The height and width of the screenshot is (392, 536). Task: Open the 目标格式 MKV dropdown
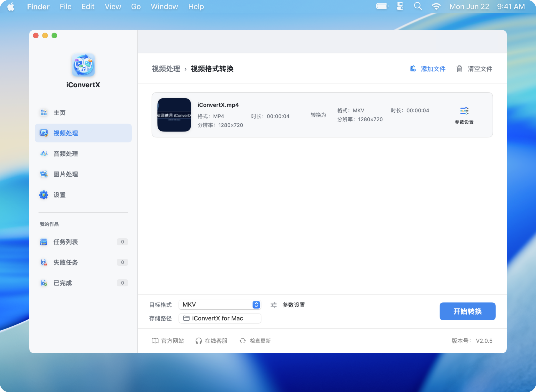click(220, 305)
